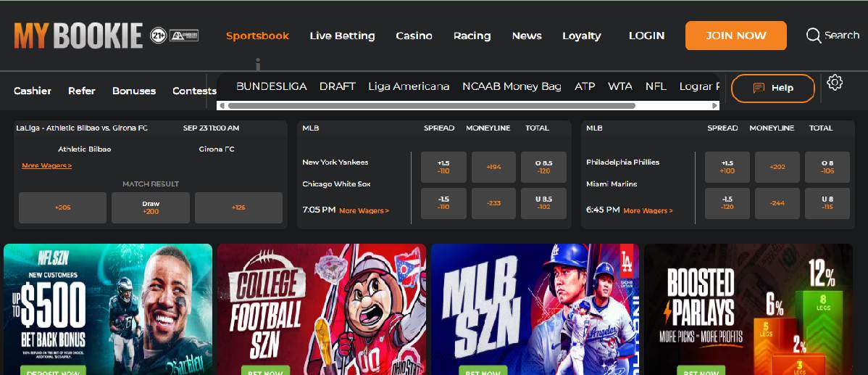The image size is (868, 375).
Task: Open the News page
Action: (527, 36)
